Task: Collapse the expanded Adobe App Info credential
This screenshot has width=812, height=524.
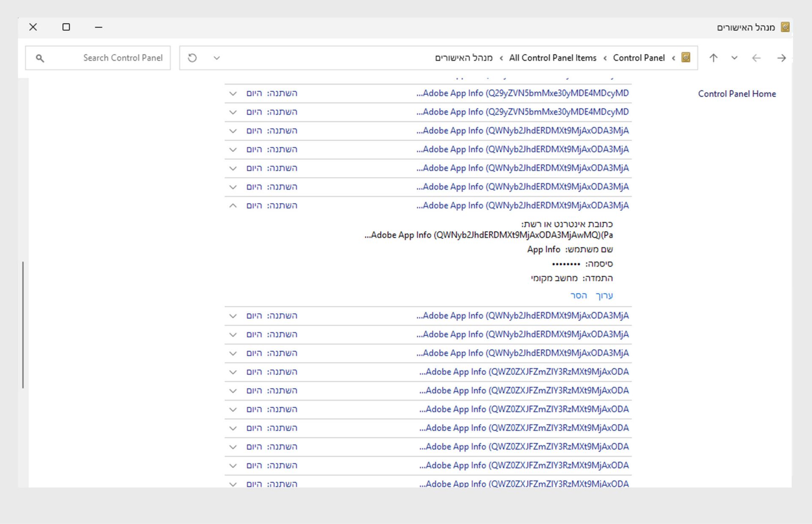Action: (x=233, y=205)
